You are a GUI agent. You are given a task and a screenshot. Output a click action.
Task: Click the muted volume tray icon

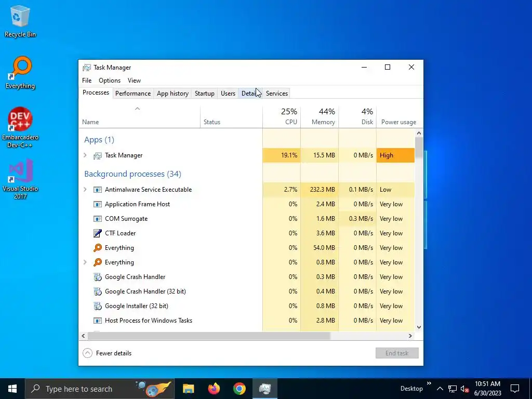pos(464,389)
